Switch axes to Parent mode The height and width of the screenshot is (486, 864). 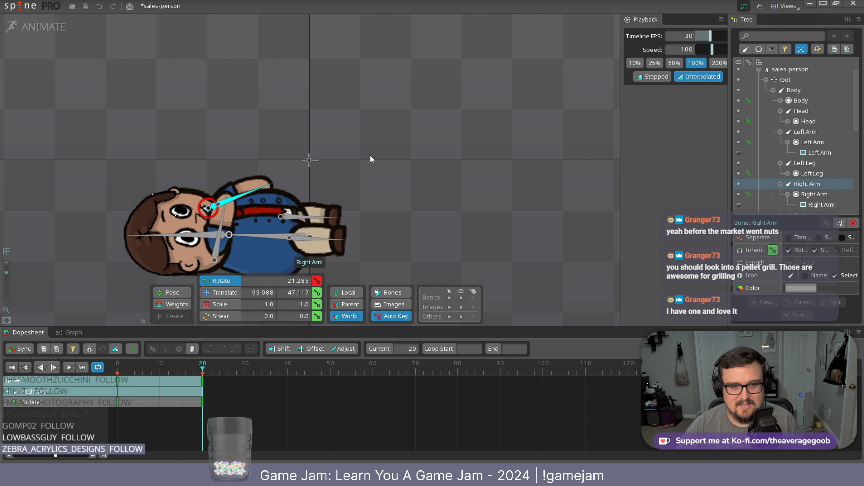tap(347, 304)
